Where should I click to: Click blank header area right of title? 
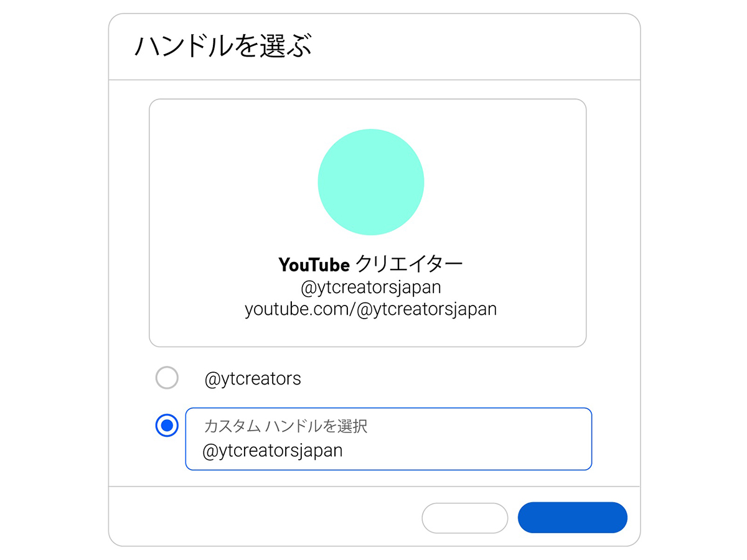(x=486, y=47)
